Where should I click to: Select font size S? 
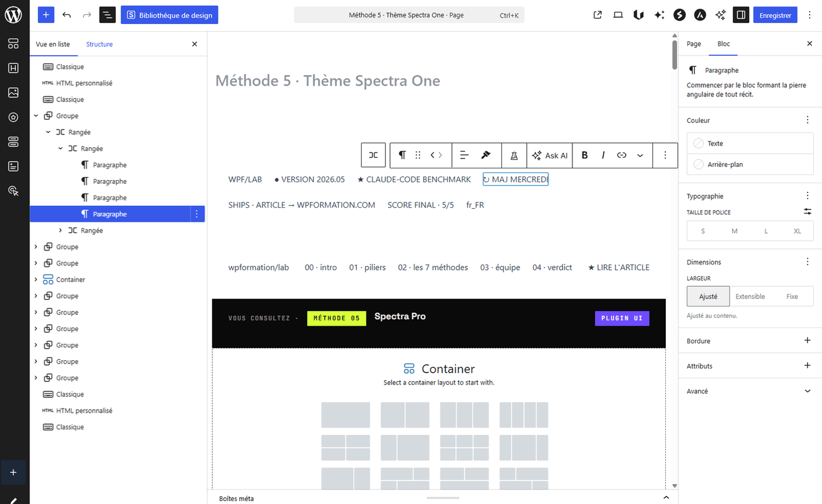click(703, 231)
